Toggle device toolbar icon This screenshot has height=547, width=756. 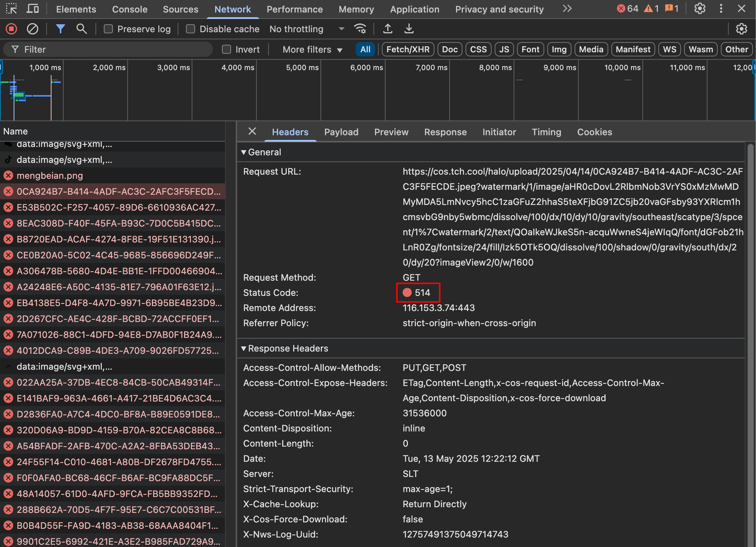click(33, 9)
